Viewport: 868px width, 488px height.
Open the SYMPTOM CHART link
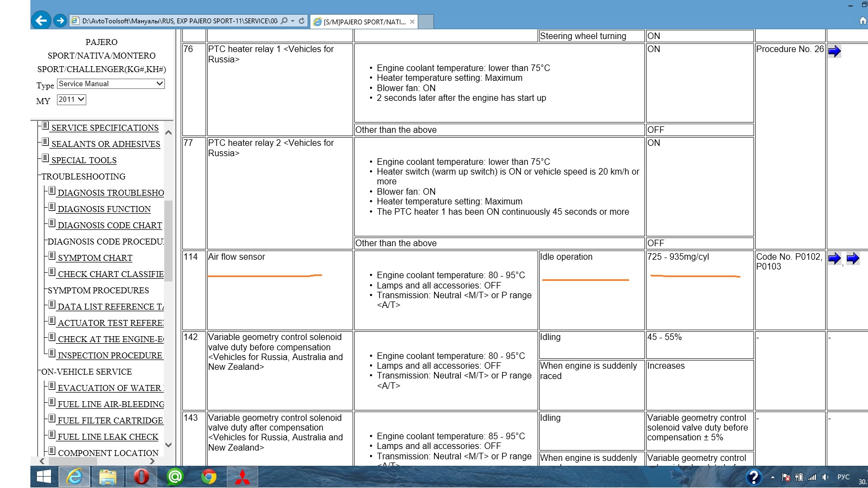(95, 258)
